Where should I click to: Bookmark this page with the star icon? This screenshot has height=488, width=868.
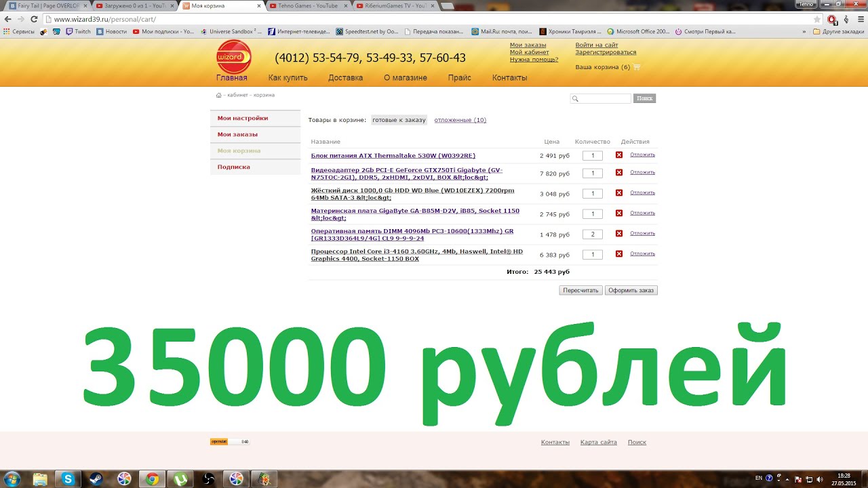(817, 19)
